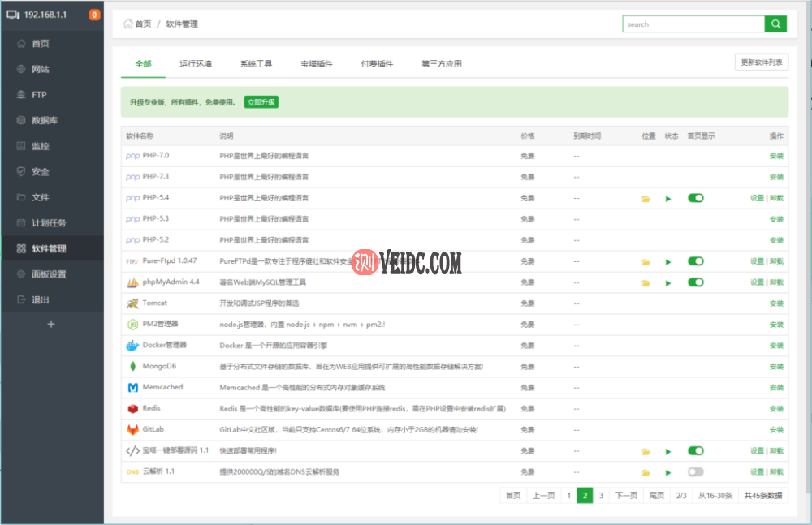The height and width of the screenshot is (525, 812).
Task: Click the 立即升级 upgrade button
Action: (x=261, y=103)
